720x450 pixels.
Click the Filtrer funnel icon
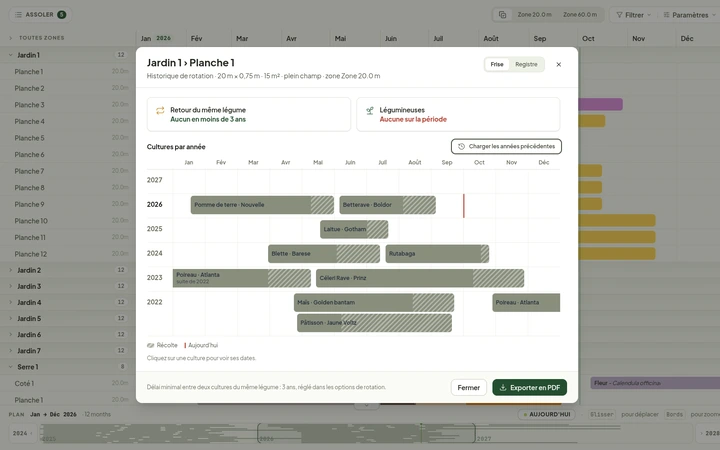(x=619, y=15)
